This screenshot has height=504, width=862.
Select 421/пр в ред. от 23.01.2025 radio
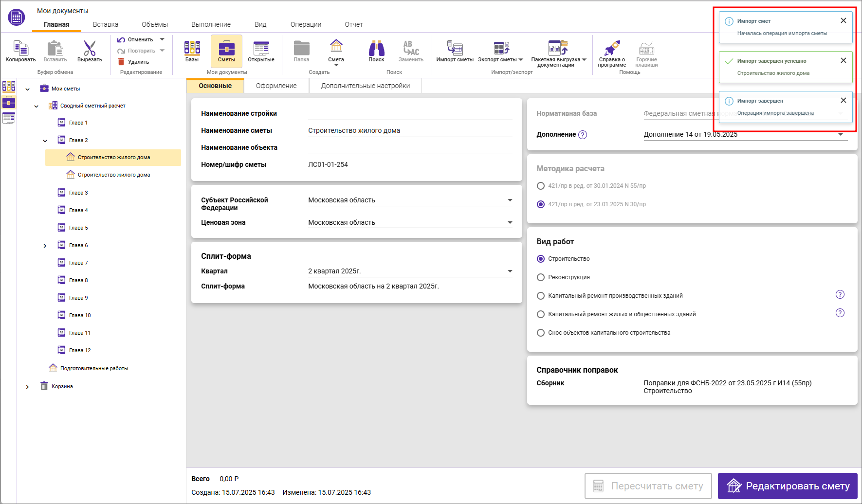pos(541,204)
